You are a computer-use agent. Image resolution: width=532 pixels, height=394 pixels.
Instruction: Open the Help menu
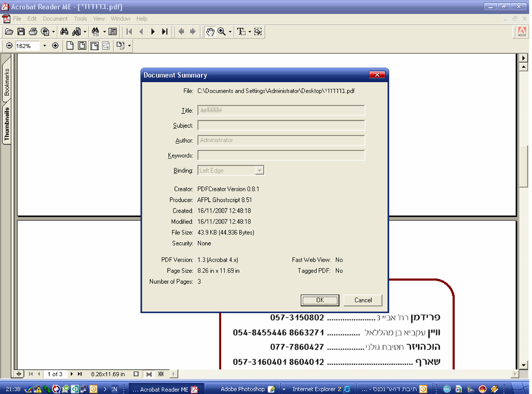click(142, 19)
